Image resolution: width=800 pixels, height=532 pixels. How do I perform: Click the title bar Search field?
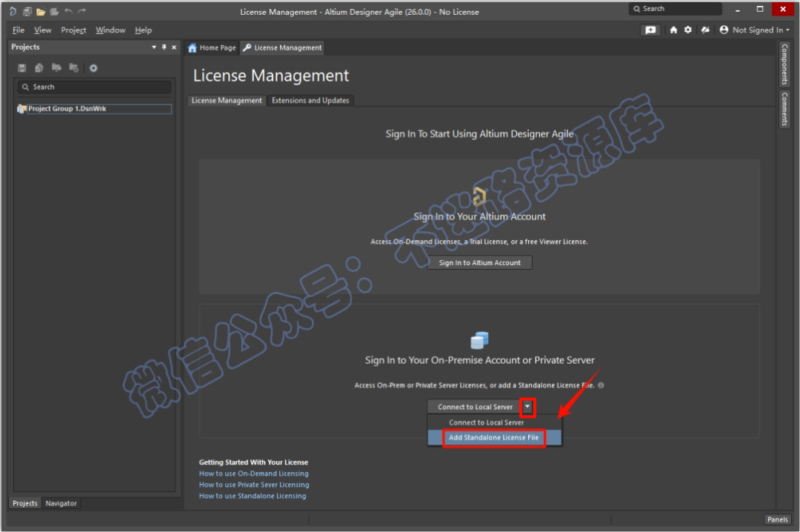pyautogui.click(x=675, y=9)
